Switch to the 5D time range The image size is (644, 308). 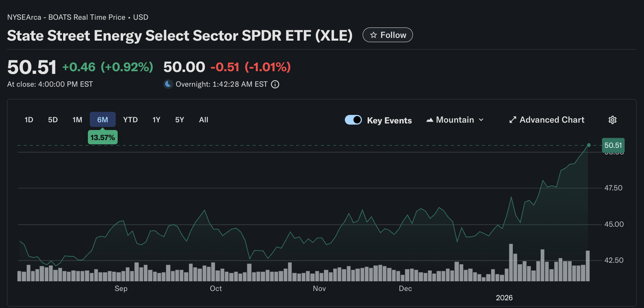(53, 120)
